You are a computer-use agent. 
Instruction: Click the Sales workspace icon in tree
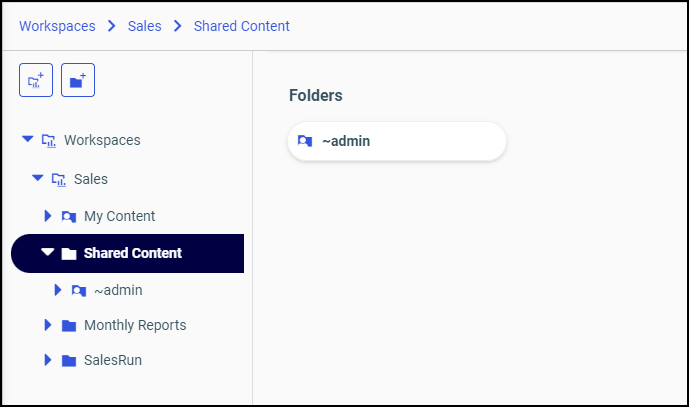click(x=59, y=179)
